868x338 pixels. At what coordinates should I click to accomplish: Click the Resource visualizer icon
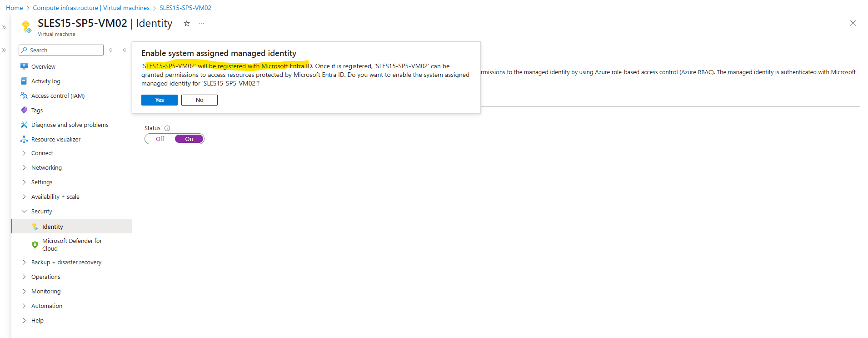click(x=24, y=139)
